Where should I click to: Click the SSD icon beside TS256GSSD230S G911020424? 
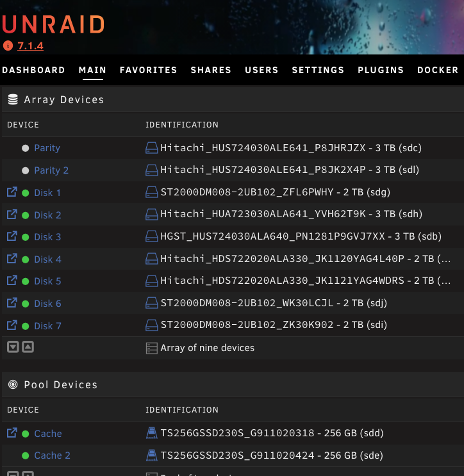pyautogui.click(x=151, y=455)
